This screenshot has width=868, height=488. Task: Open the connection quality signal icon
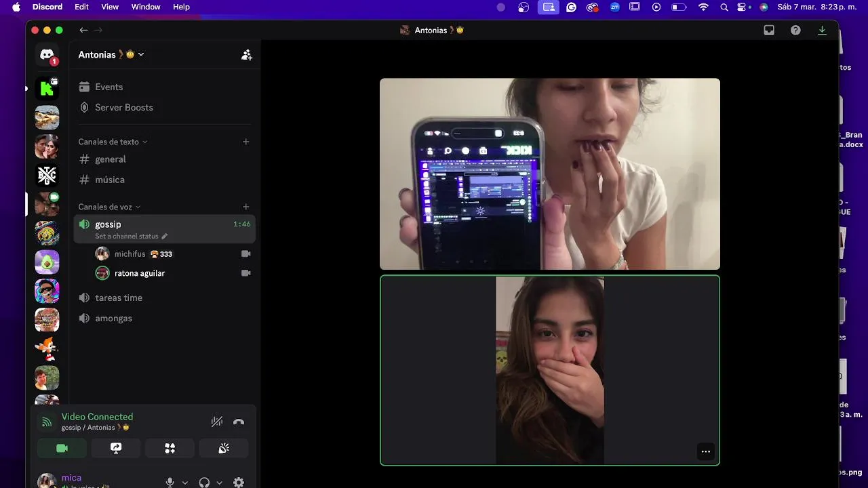point(47,422)
